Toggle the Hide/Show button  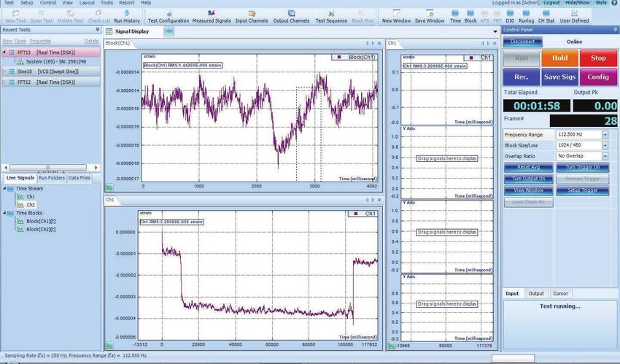577,3
